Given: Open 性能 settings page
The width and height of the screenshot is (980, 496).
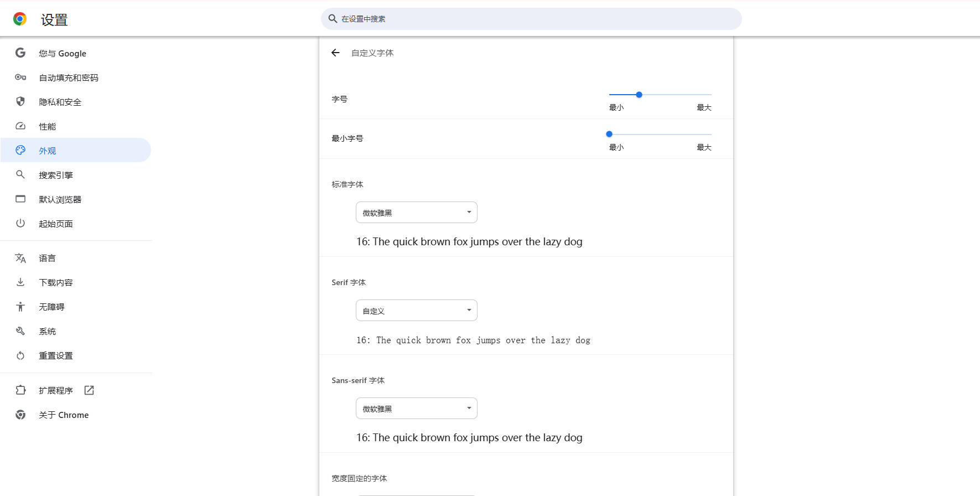Looking at the screenshot, I should coord(76,126).
